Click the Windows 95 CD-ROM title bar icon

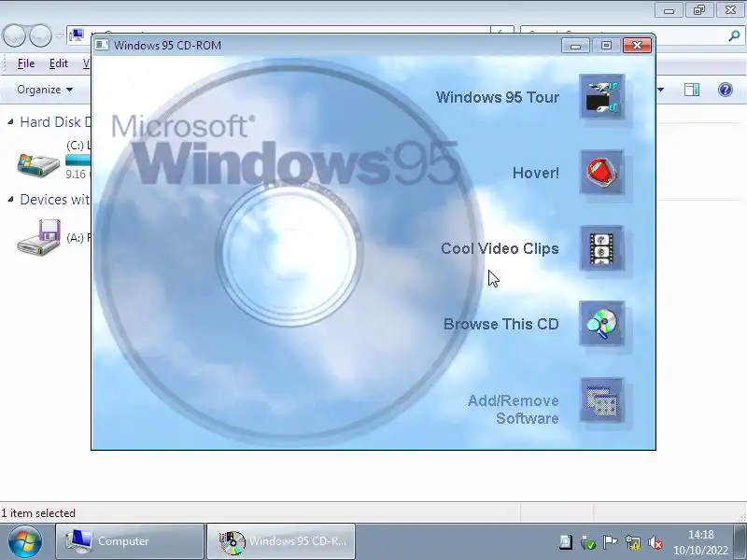[x=102, y=45]
